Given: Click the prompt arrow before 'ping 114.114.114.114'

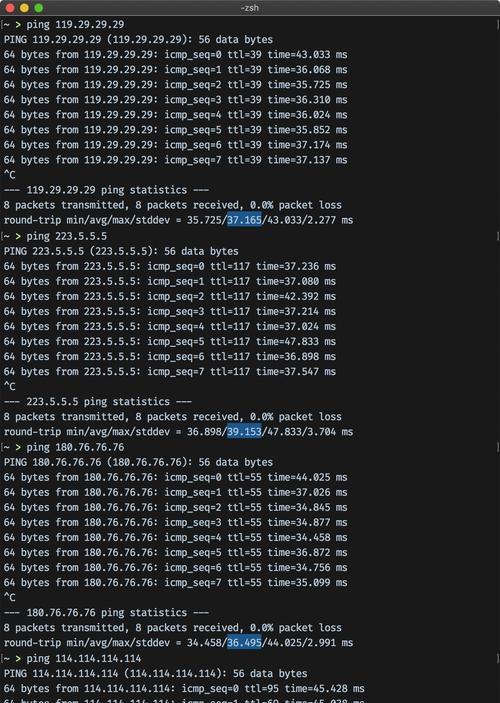Looking at the screenshot, I should click(x=18, y=658).
